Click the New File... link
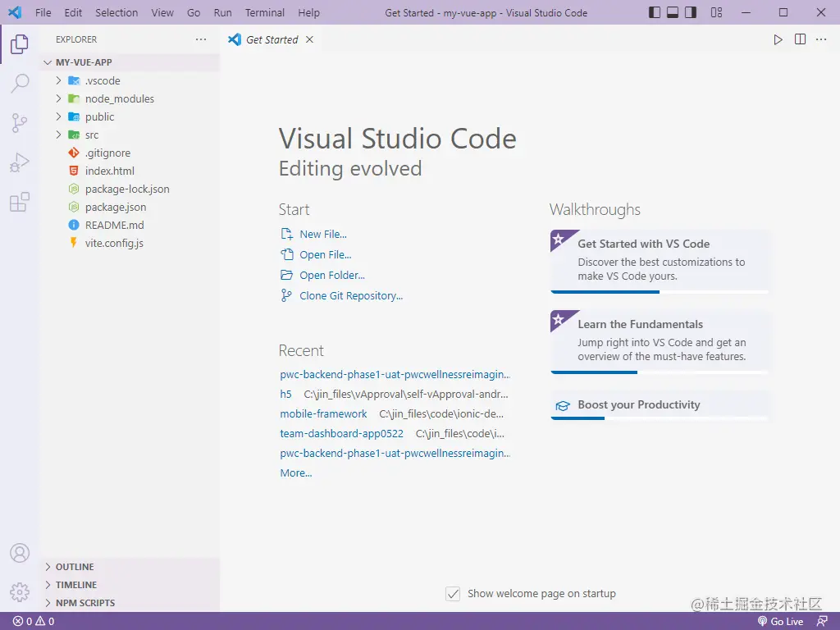Screen dimensions: 840x630 coord(314,234)
